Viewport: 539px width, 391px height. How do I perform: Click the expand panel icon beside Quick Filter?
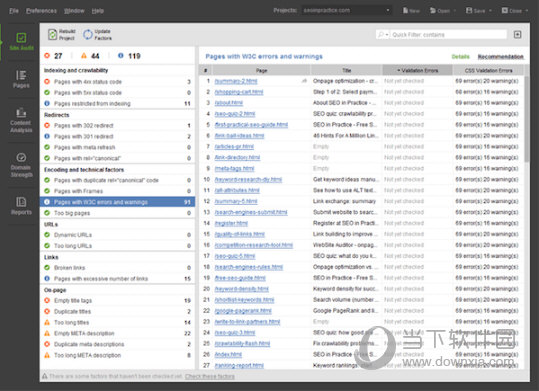tap(517, 34)
